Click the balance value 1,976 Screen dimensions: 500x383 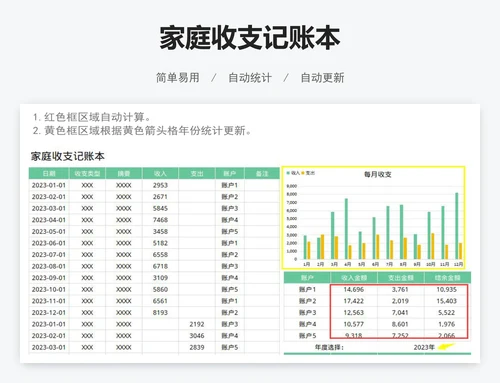pos(447,324)
